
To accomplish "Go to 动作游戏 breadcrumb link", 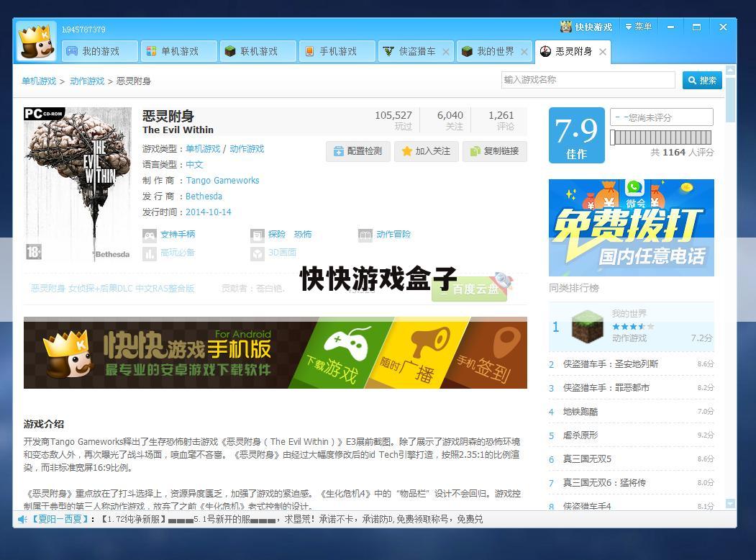I will (x=87, y=81).
